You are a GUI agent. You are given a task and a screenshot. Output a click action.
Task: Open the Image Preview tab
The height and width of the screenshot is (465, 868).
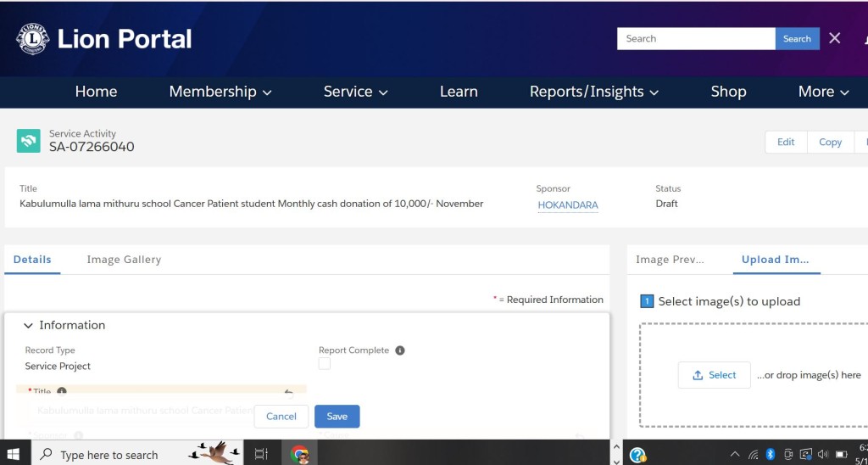[670, 260]
